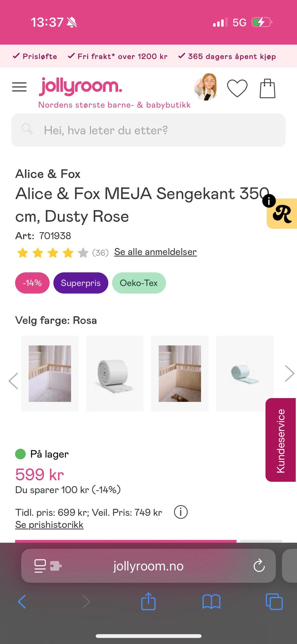297x644 pixels.
Task: Open the yellow R rewards badge
Action: click(x=282, y=214)
